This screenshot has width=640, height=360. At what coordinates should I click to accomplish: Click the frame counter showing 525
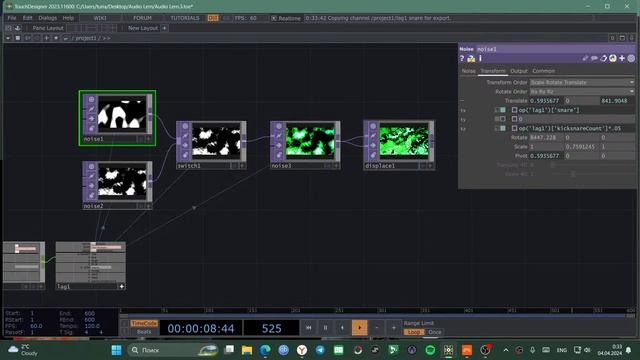[x=271, y=328]
